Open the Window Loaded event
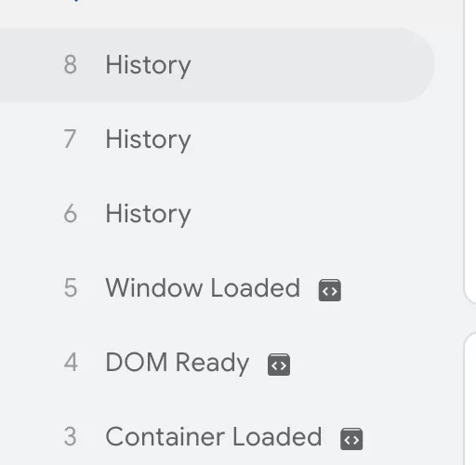This screenshot has width=476, height=465. [x=203, y=287]
